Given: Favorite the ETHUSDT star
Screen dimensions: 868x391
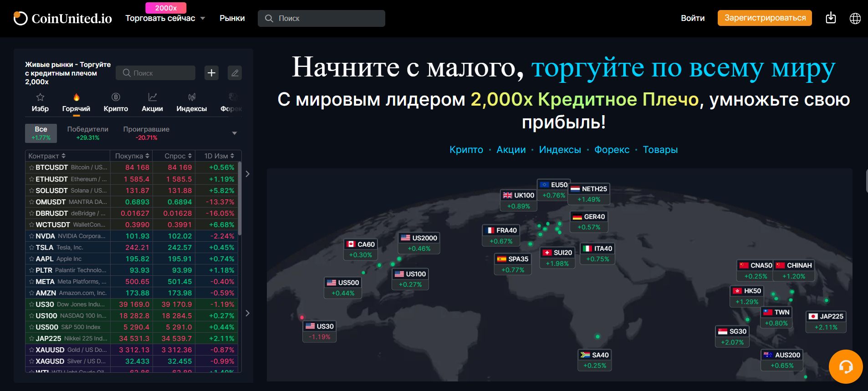Looking at the screenshot, I should click(x=31, y=179).
